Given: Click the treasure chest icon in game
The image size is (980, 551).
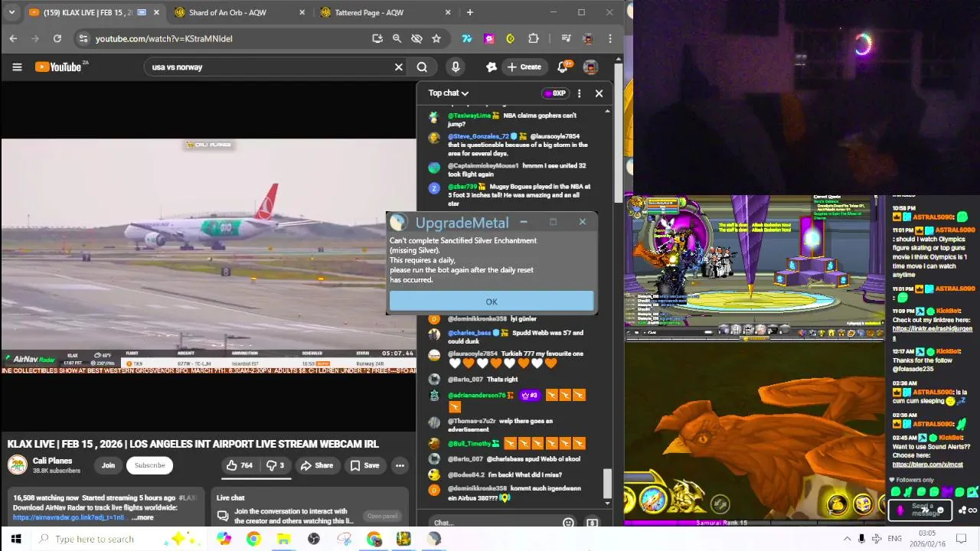Looking at the screenshot, I should click(863, 504).
